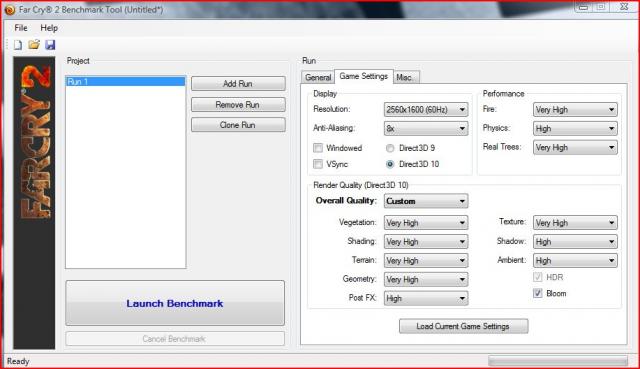
Task: Select Run 1 in the project list
Action: pos(125,82)
